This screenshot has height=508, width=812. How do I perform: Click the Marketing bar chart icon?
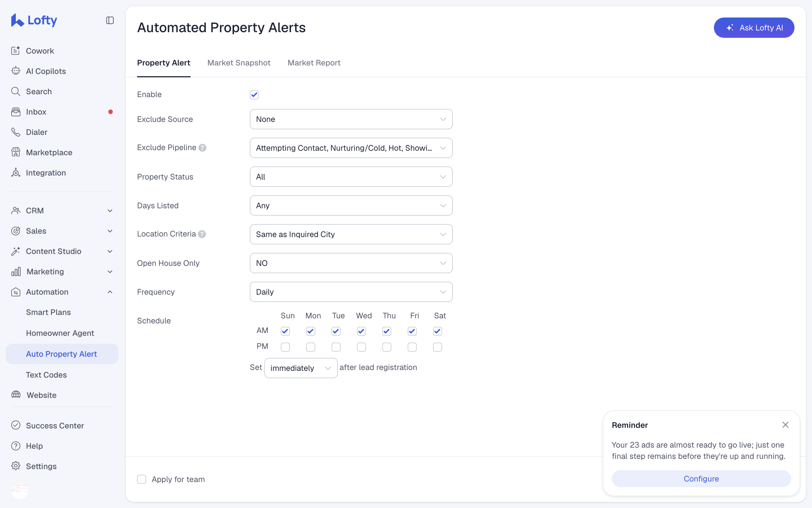[x=16, y=271]
